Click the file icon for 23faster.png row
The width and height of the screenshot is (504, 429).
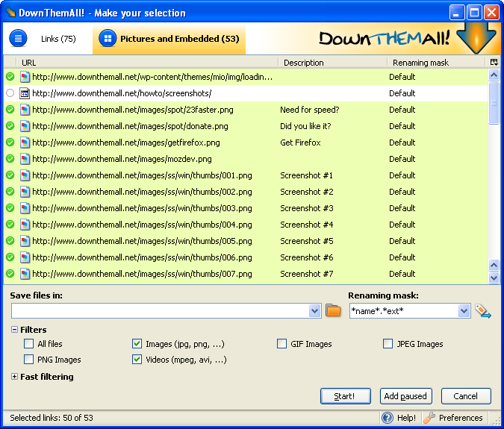coord(25,110)
